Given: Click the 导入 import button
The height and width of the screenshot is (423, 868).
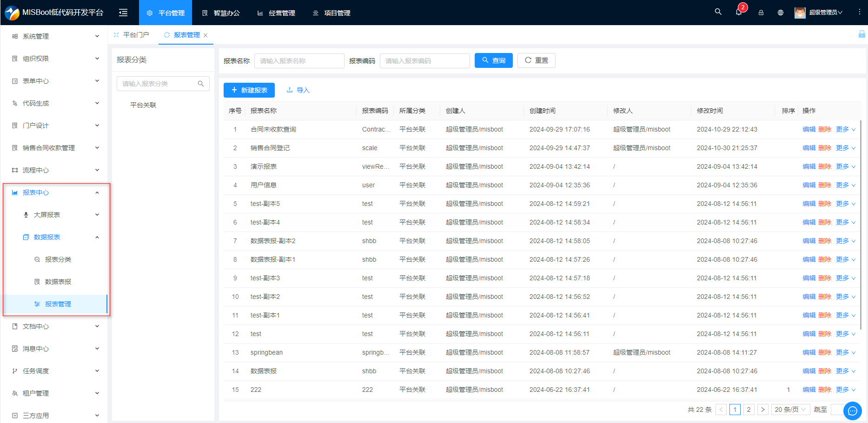Looking at the screenshot, I should [298, 90].
